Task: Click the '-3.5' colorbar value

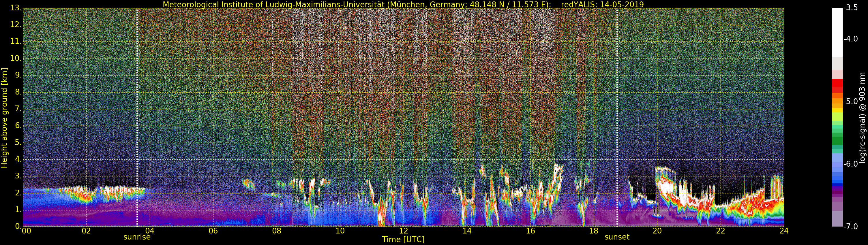Action: click(x=851, y=8)
